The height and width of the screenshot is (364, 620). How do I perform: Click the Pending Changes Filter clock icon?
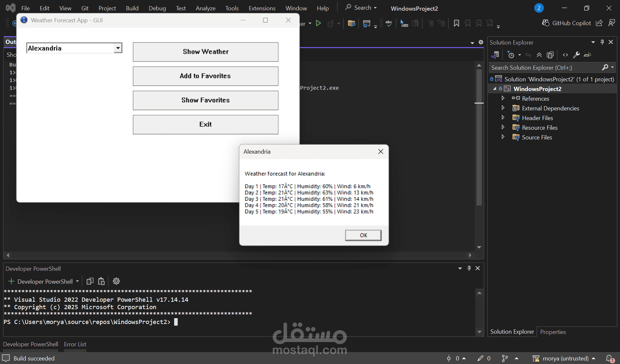tap(511, 55)
